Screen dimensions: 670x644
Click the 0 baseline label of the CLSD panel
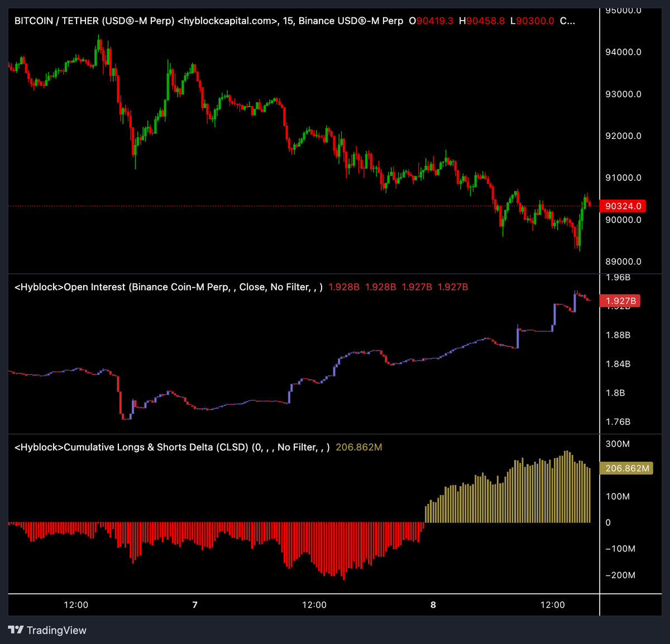[x=607, y=522]
